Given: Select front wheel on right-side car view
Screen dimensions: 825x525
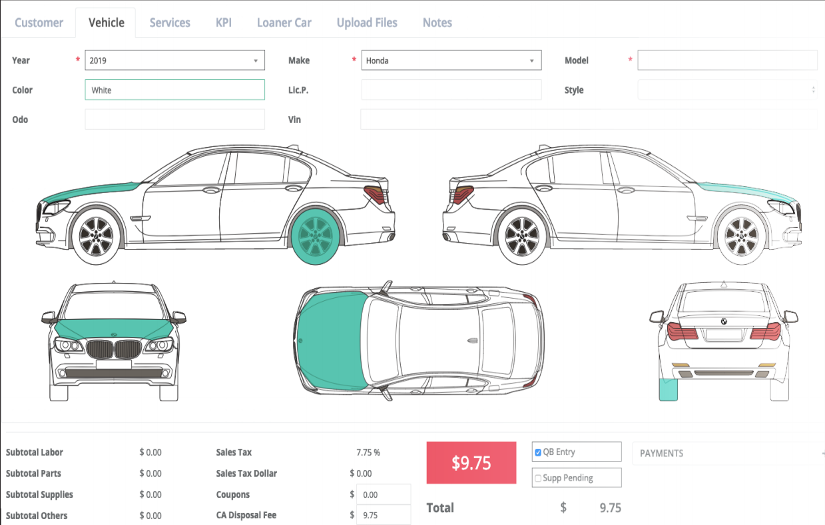Looking at the screenshot, I should click(x=741, y=237).
